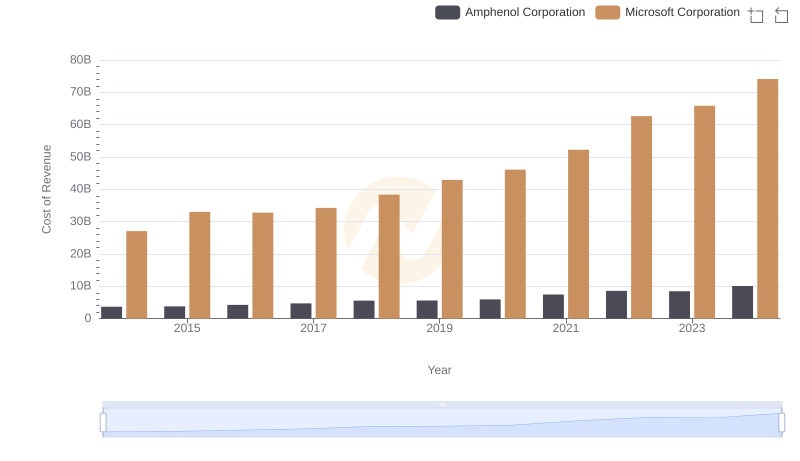The width and height of the screenshot is (800, 461).
Task: Click the 2019 x-axis tick label
Action: click(439, 328)
